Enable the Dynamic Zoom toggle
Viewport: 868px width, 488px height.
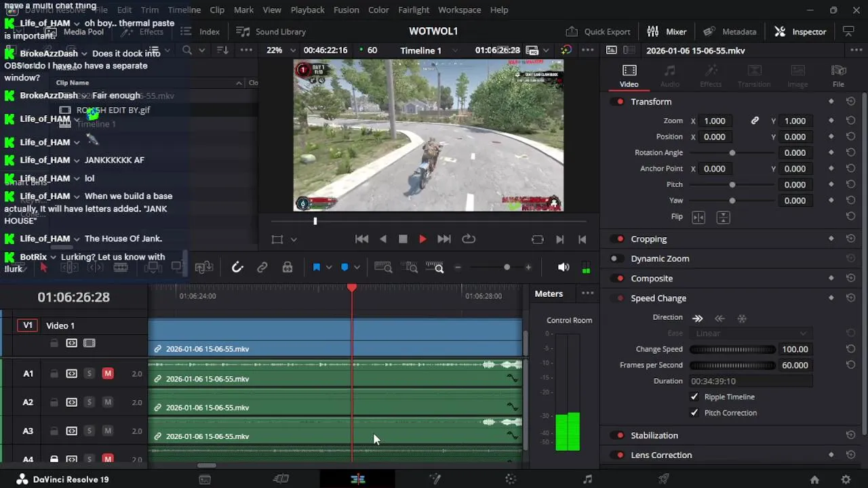click(615, 259)
